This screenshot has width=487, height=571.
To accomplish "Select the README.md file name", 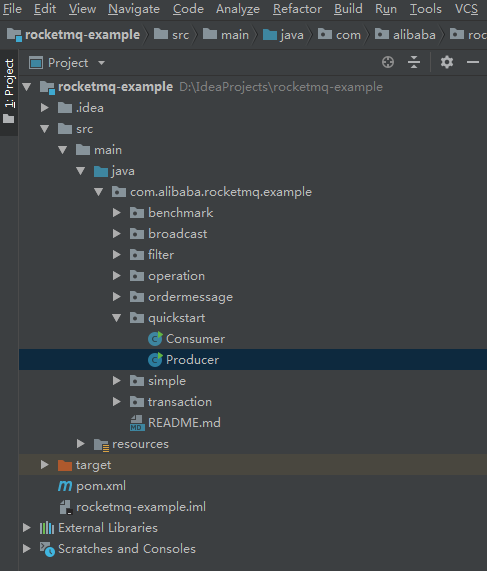I will pyautogui.click(x=184, y=423).
